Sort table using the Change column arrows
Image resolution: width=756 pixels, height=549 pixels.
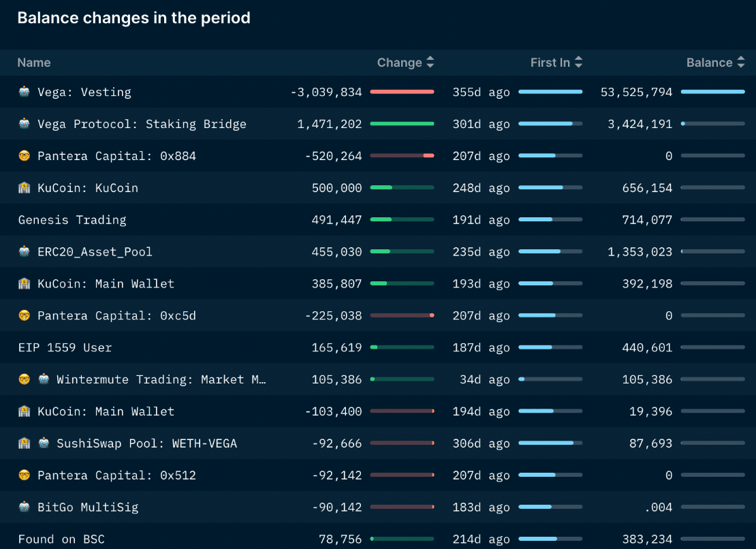[x=430, y=63]
